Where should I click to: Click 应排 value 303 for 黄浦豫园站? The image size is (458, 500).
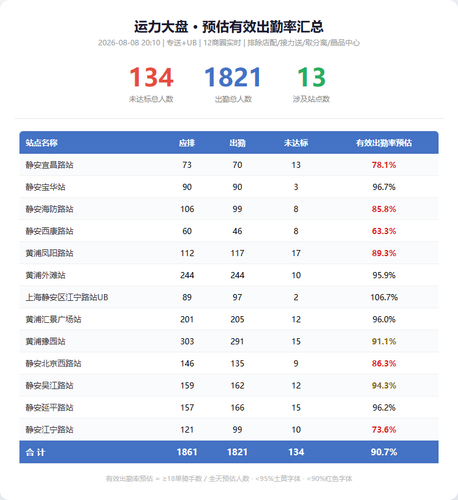[187, 341]
